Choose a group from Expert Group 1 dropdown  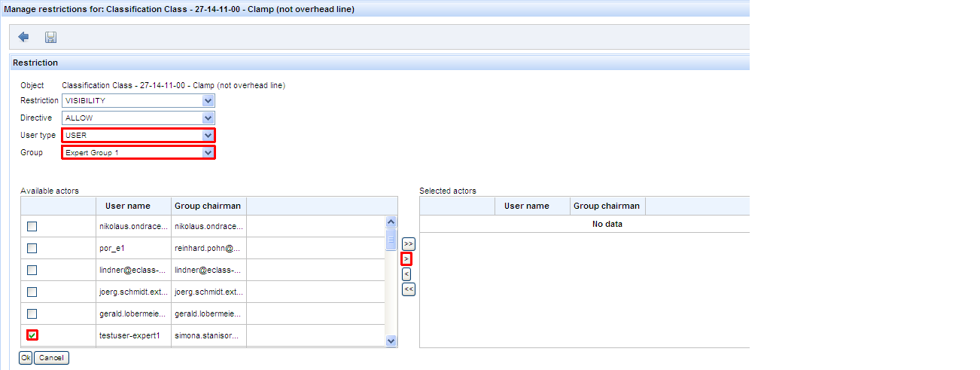(208, 153)
